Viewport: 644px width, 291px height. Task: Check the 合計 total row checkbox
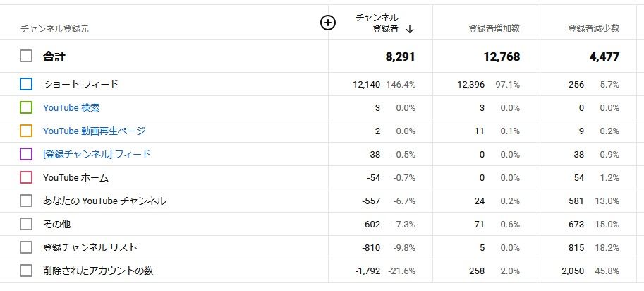click(26, 57)
